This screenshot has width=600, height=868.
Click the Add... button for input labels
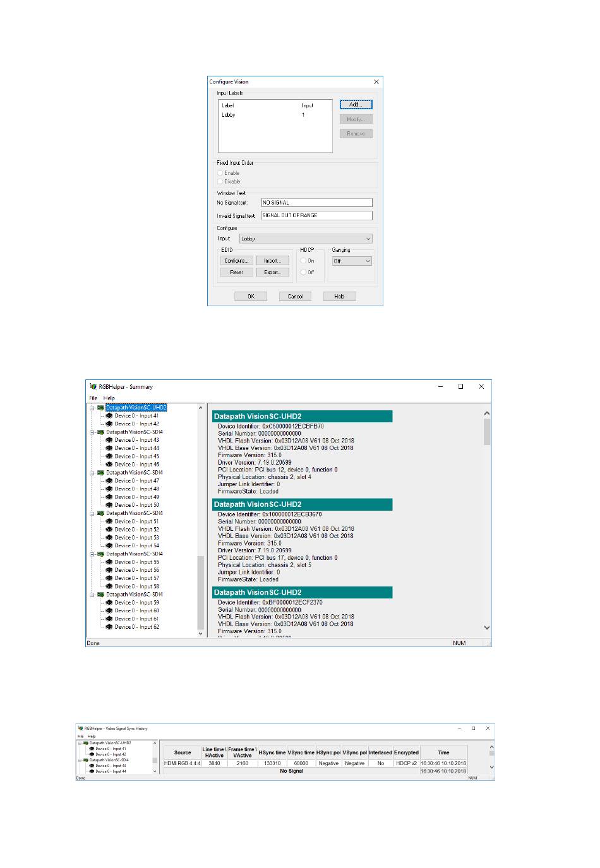coord(356,105)
